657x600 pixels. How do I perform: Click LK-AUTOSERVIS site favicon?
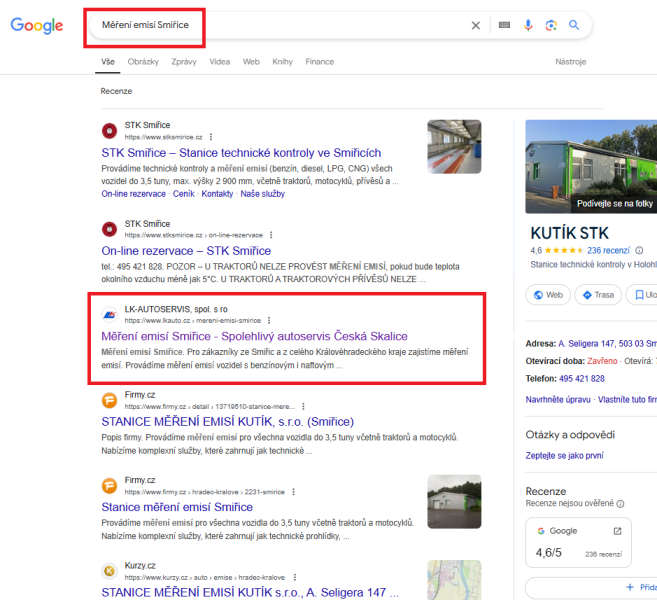tap(109, 315)
